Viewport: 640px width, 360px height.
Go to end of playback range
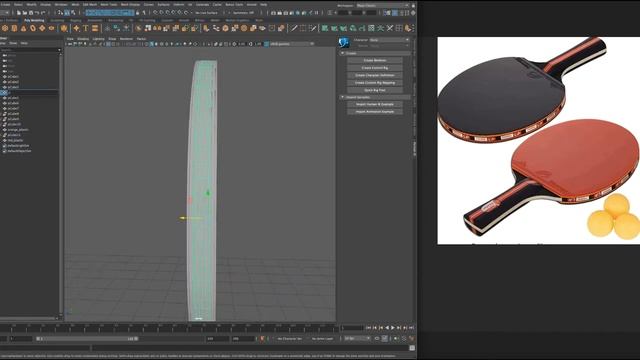(411, 328)
